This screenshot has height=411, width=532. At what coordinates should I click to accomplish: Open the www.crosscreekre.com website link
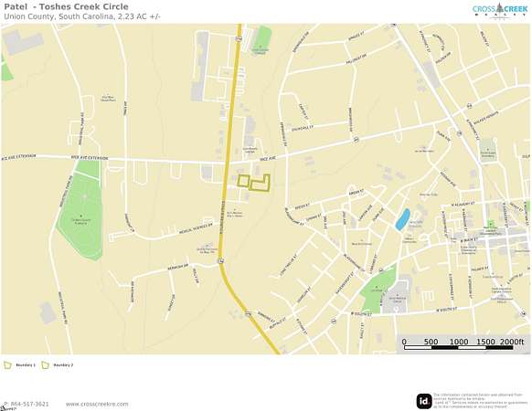pyautogui.click(x=97, y=404)
